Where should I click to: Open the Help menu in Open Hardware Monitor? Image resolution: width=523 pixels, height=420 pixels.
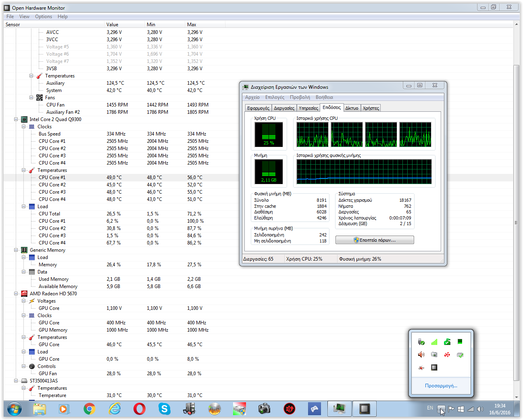click(63, 17)
